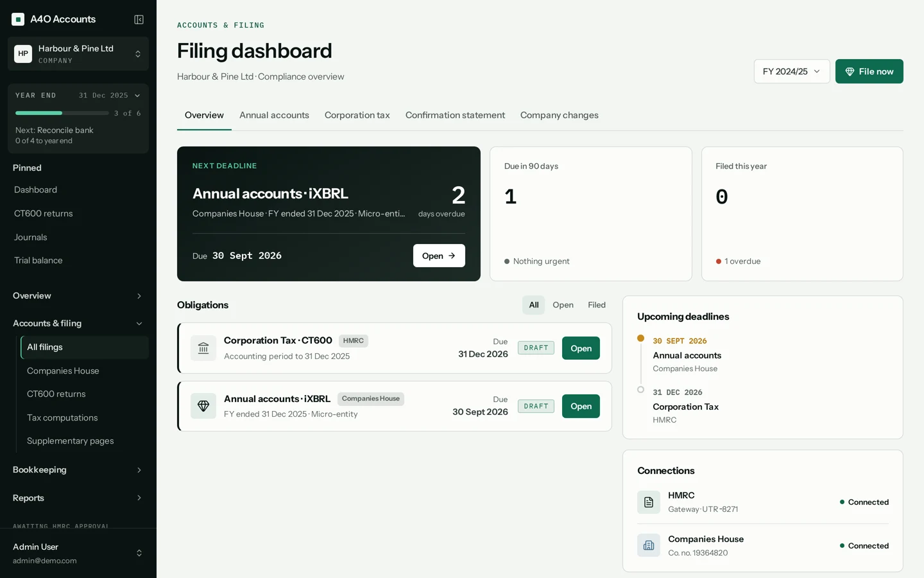Switch to the Corporation tax tab

(x=357, y=116)
